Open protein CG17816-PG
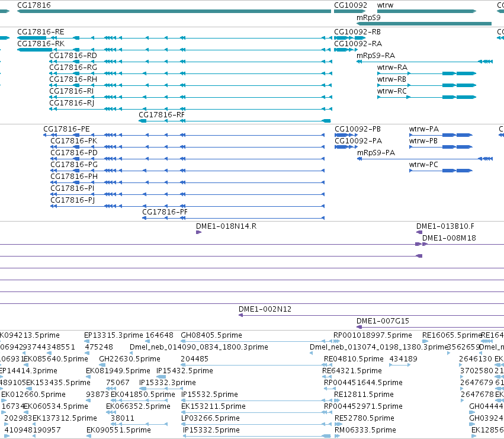Viewport: 504px width, 439px height. 74,165
